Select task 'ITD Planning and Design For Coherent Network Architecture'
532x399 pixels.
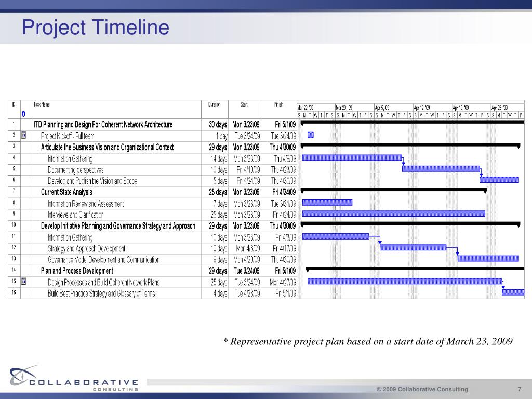(x=103, y=125)
